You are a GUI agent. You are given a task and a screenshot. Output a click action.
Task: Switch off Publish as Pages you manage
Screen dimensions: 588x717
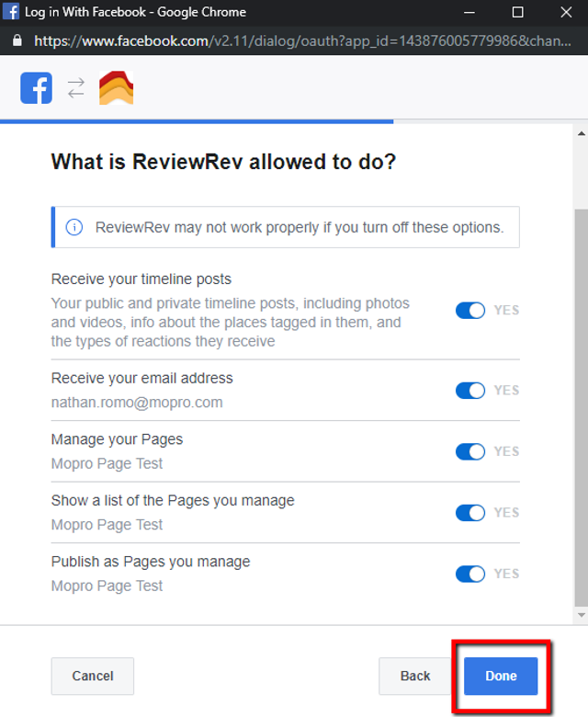coord(470,574)
